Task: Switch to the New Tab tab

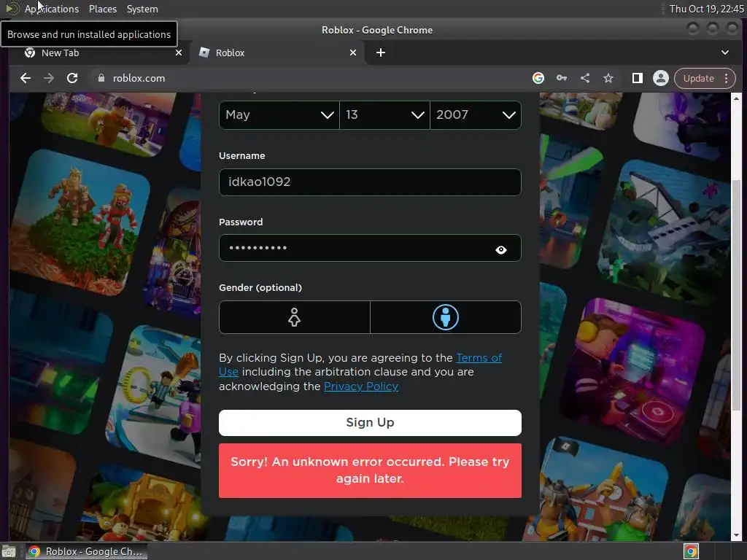Action: pos(100,52)
